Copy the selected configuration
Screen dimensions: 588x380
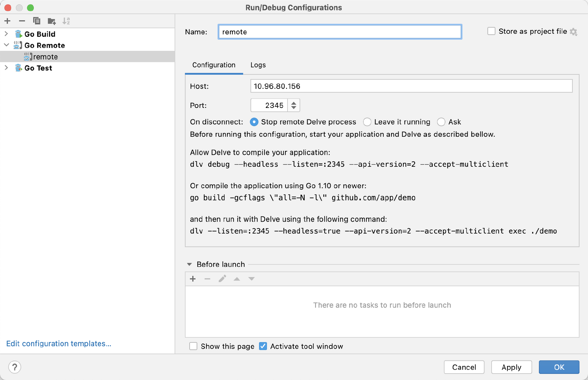point(37,21)
